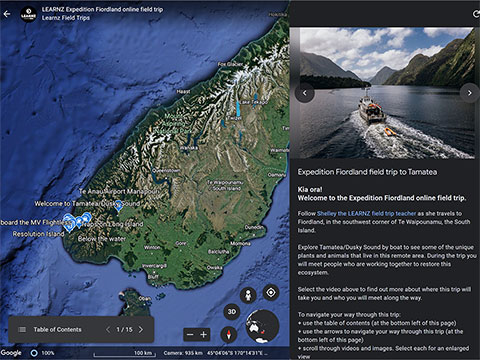Activate the Pegman Street View icon
The width and height of the screenshot is (480, 360).
[248, 295]
